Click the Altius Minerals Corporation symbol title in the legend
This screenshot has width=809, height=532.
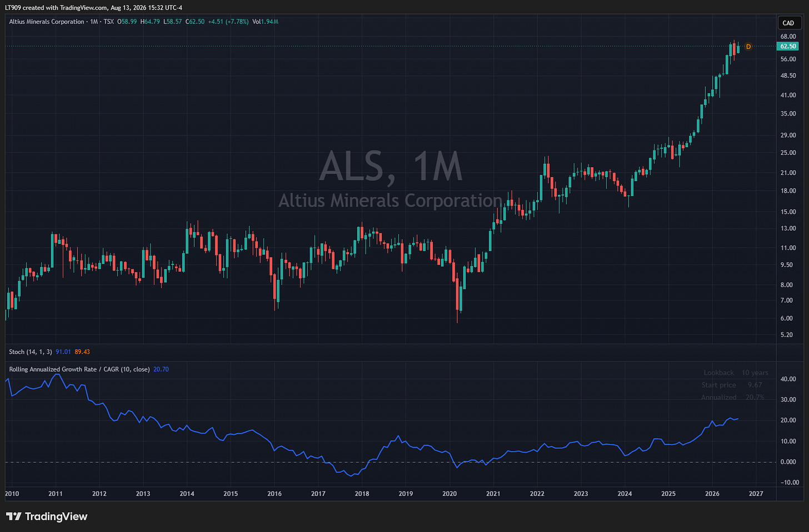pyautogui.click(x=47, y=22)
